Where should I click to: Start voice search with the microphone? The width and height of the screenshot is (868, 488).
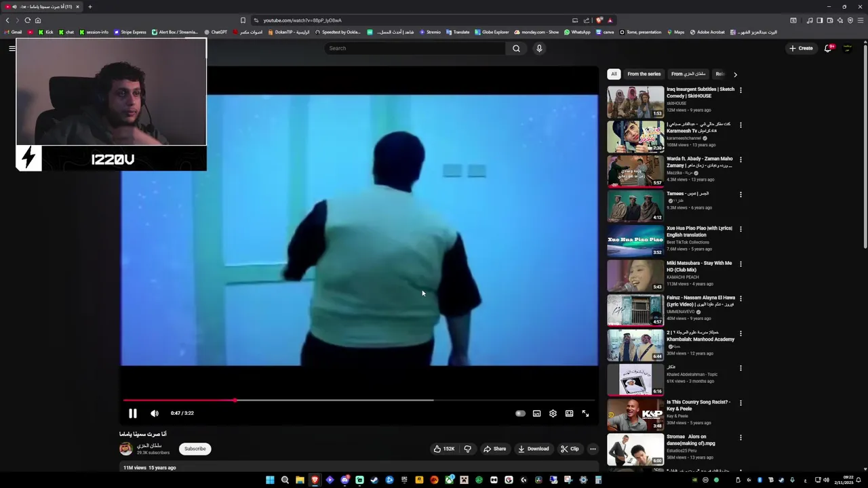[539, 48]
